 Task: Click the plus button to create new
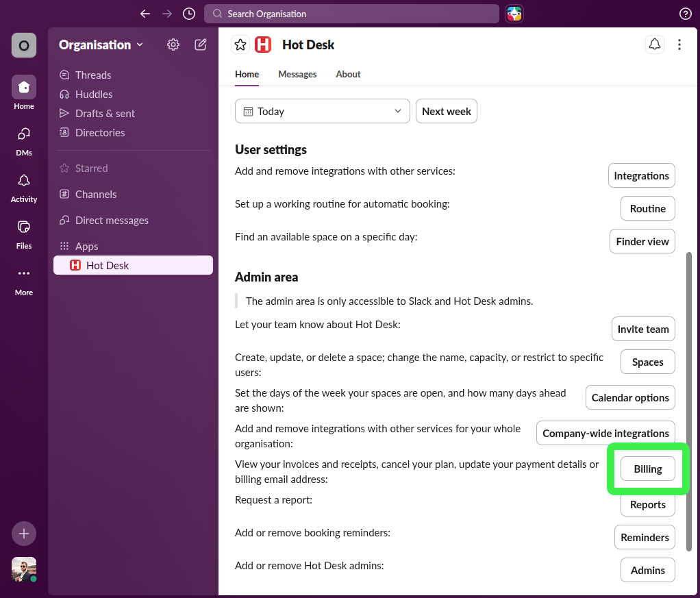point(23,533)
